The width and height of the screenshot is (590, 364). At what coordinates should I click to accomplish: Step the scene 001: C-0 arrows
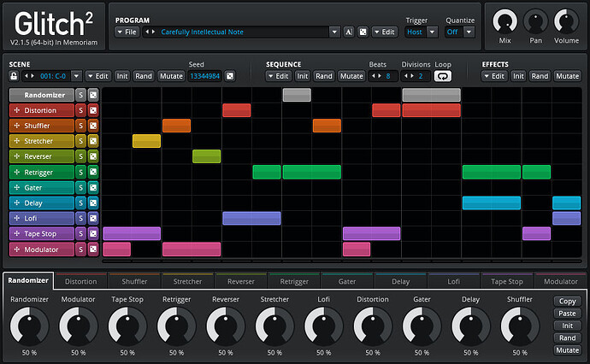(x=29, y=76)
